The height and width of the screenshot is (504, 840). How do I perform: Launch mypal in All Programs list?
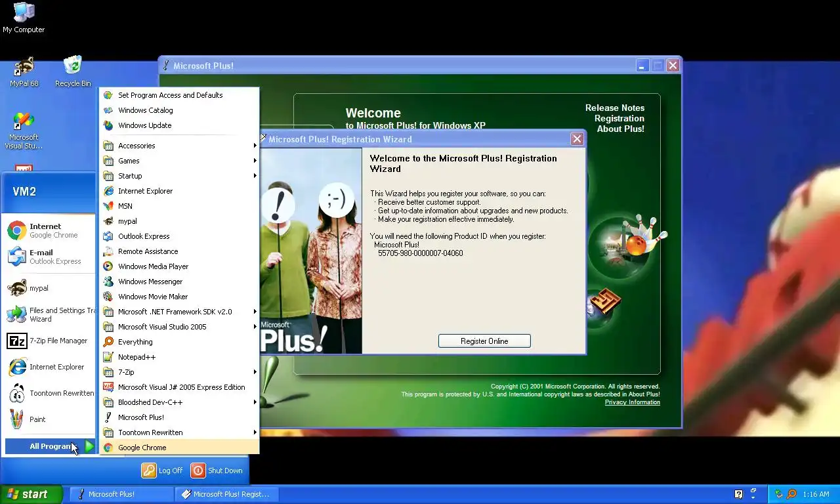tap(180, 221)
